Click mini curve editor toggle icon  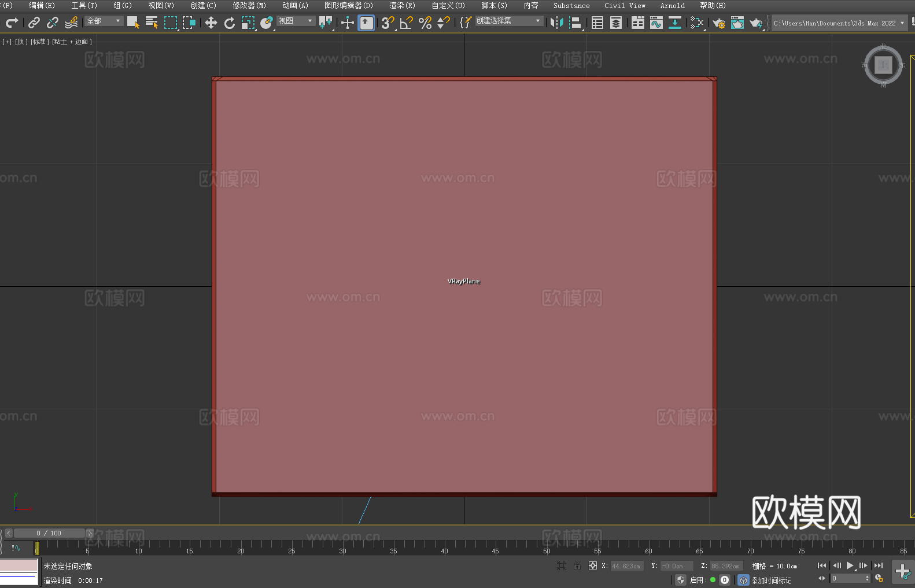pyautogui.click(x=16, y=548)
